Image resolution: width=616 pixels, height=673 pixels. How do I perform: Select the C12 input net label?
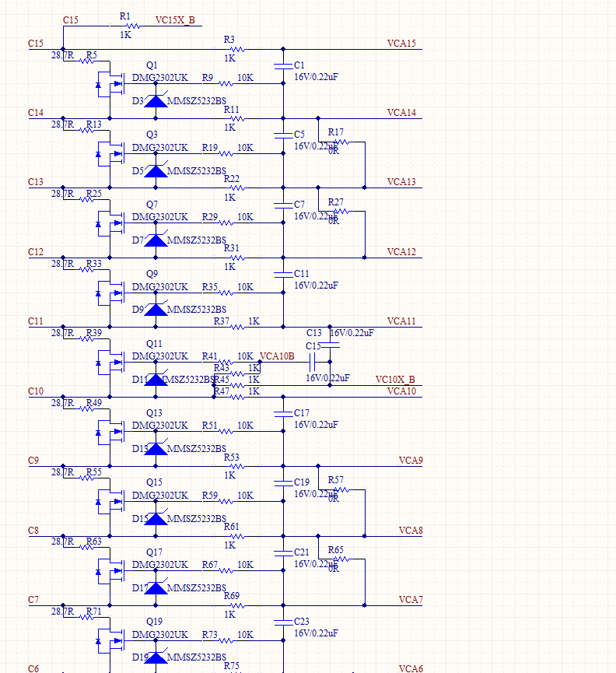coord(36,252)
